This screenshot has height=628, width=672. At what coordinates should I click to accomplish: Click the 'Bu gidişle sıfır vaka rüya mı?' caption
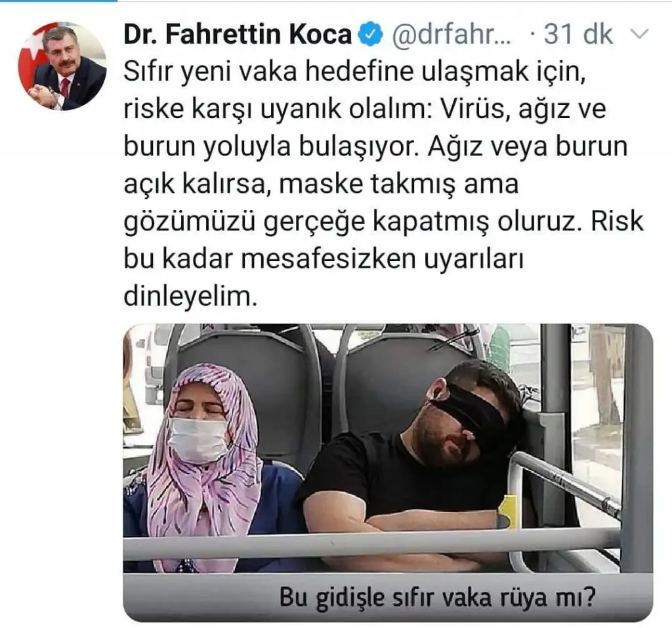coord(438,597)
